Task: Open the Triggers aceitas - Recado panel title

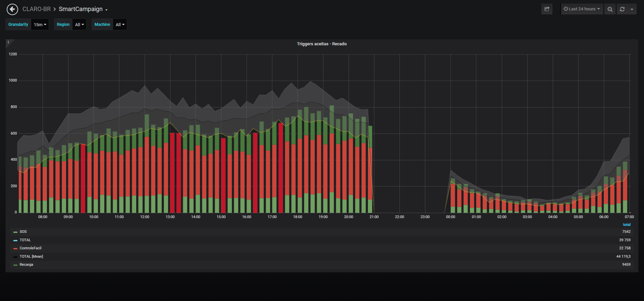Action: pos(322,44)
